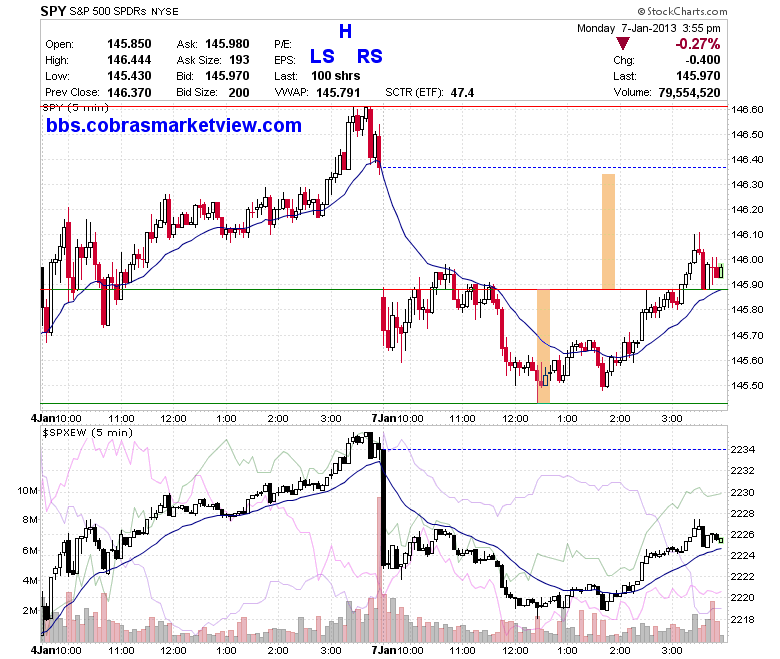Viewport: 780px width, 659px height.
Task: Click the Last 100 shrs text
Action: coord(335,76)
